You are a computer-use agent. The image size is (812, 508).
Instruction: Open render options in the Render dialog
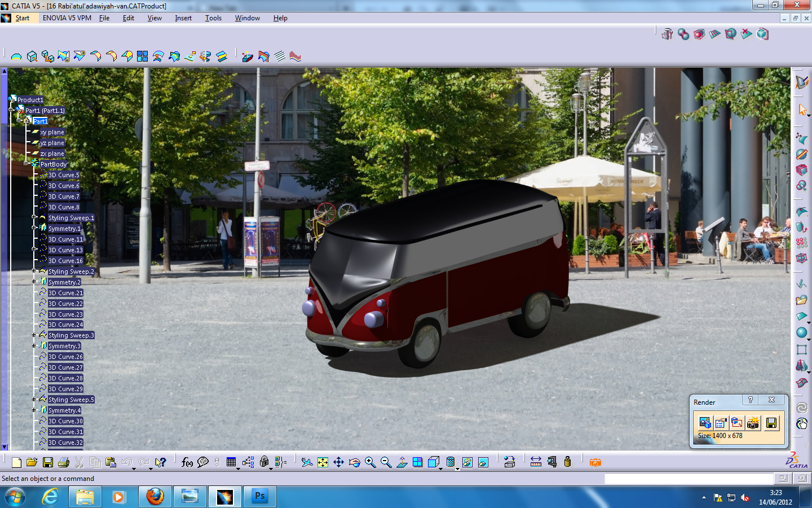(720, 422)
